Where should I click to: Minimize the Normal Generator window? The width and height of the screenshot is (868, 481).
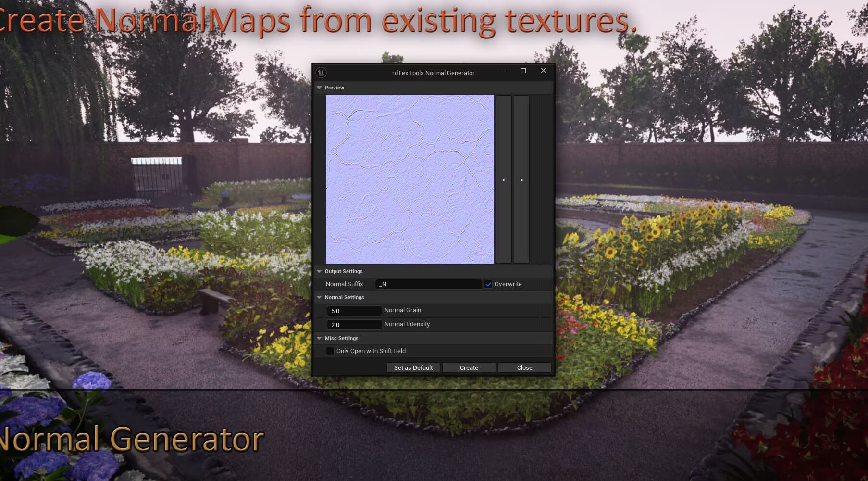tap(503, 71)
